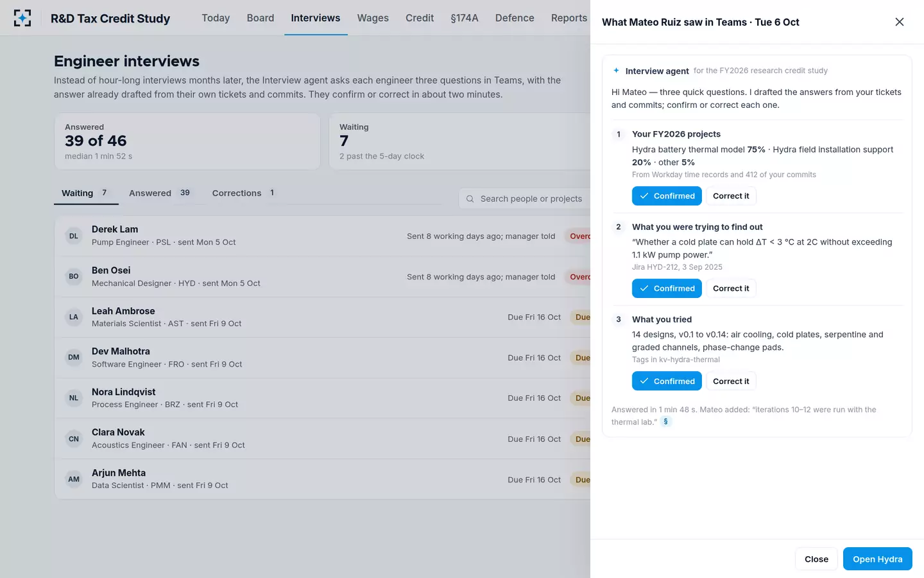Open the §174A tab

click(465, 18)
